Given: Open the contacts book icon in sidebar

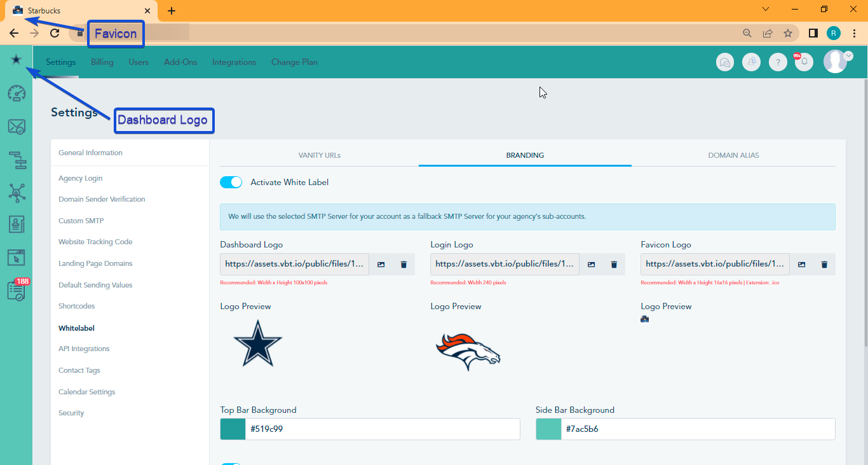Looking at the screenshot, I should pyautogui.click(x=17, y=225).
